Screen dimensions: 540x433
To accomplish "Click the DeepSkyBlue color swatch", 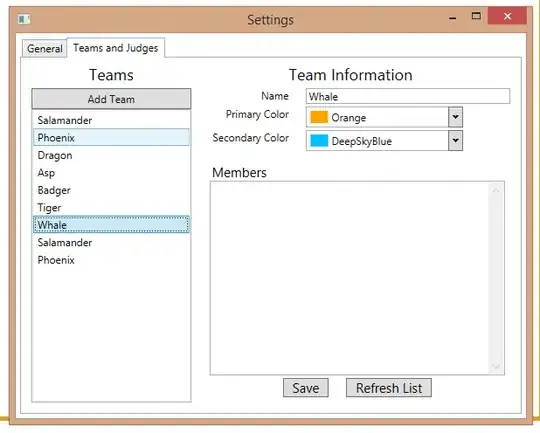I will coord(319,141).
